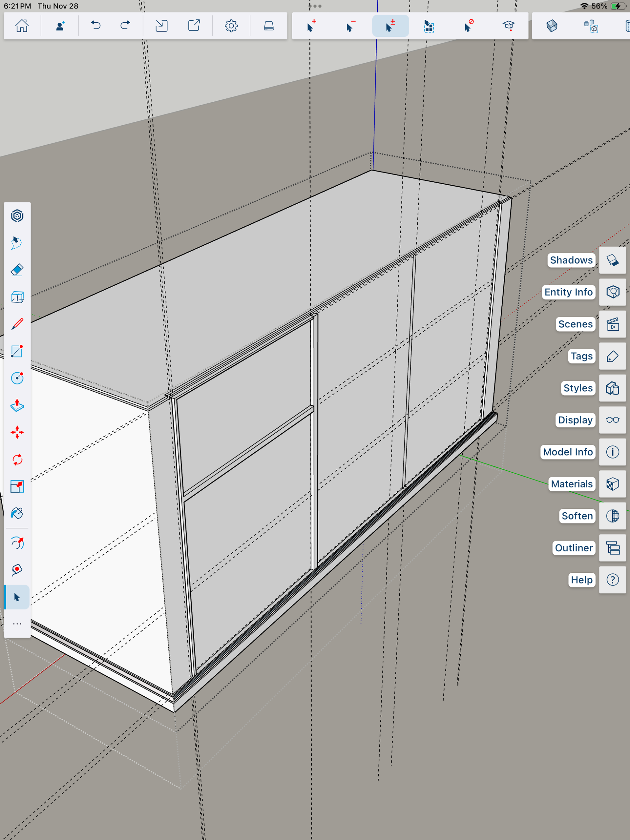
Task: Open the Tape Measure tool
Action: pyautogui.click(x=17, y=570)
